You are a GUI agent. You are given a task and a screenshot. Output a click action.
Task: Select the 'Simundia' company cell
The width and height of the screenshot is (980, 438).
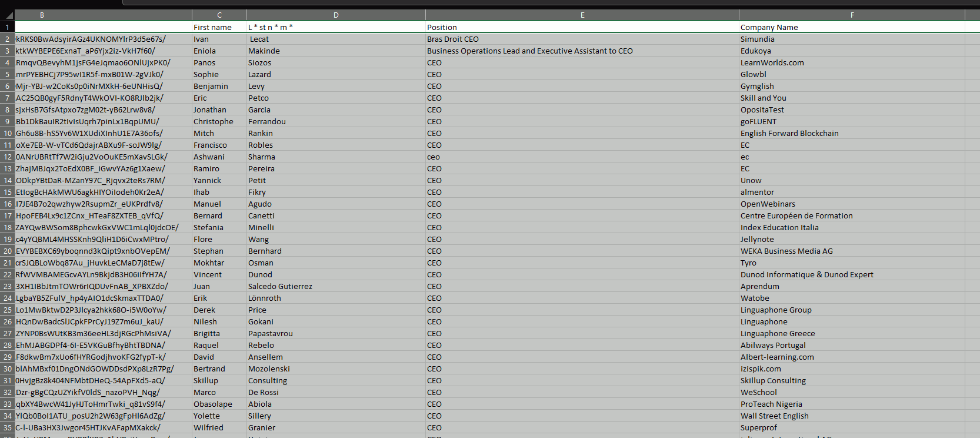point(852,39)
